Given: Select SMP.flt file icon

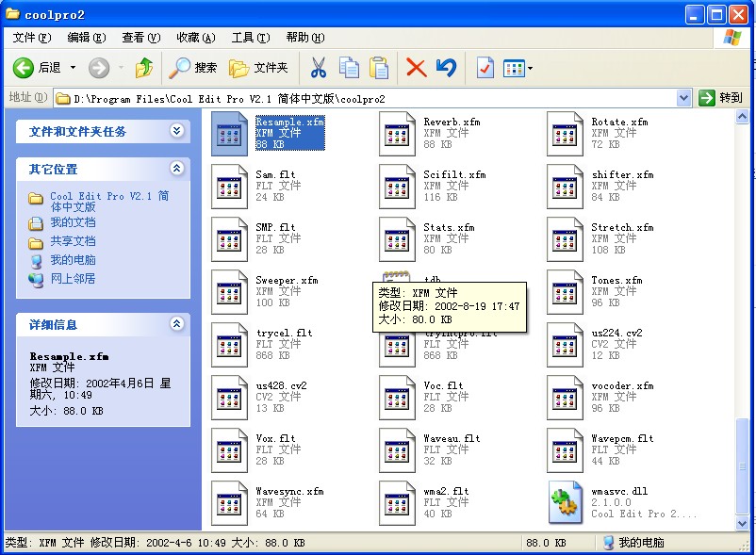Looking at the screenshot, I should (x=229, y=239).
